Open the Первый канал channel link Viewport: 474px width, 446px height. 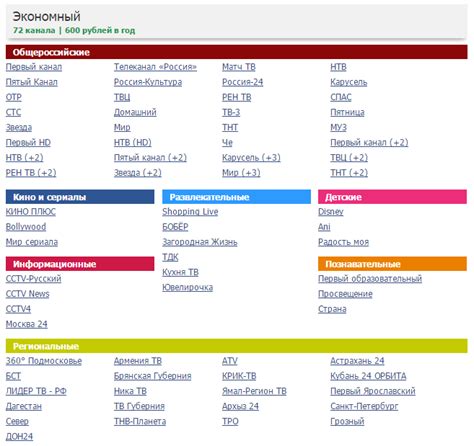[34, 67]
